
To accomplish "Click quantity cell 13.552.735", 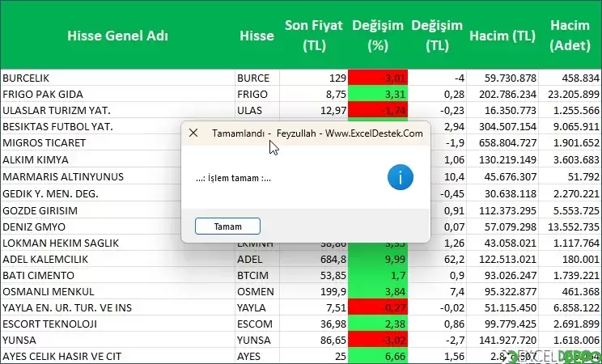I will [x=570, y=226].
